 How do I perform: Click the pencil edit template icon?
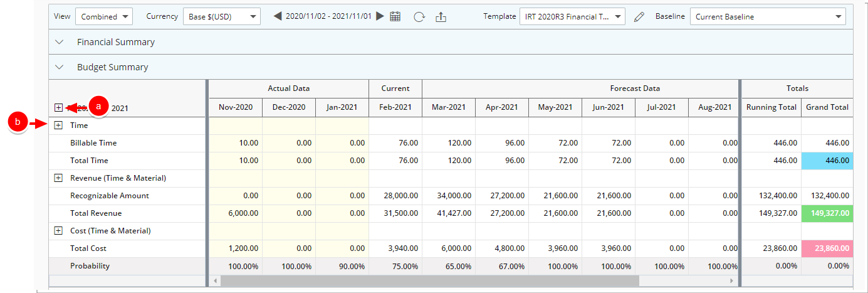click(x=639, y=17)
